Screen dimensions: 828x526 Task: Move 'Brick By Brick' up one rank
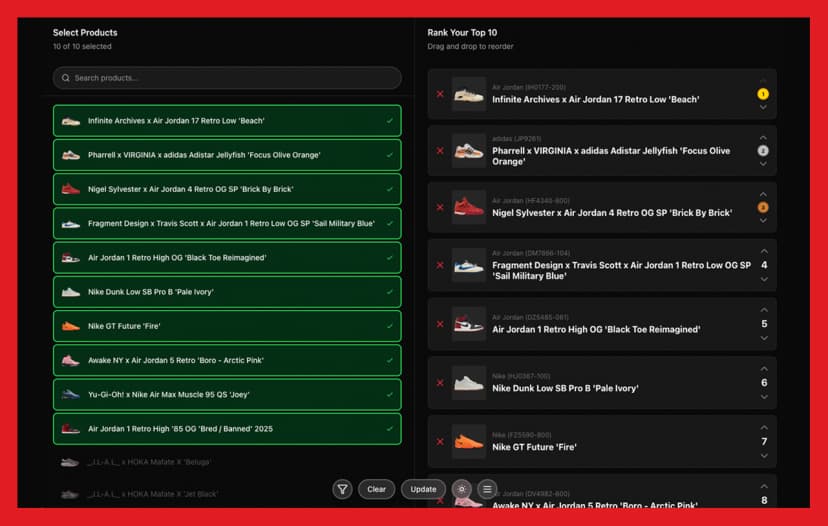click(763, 194)
